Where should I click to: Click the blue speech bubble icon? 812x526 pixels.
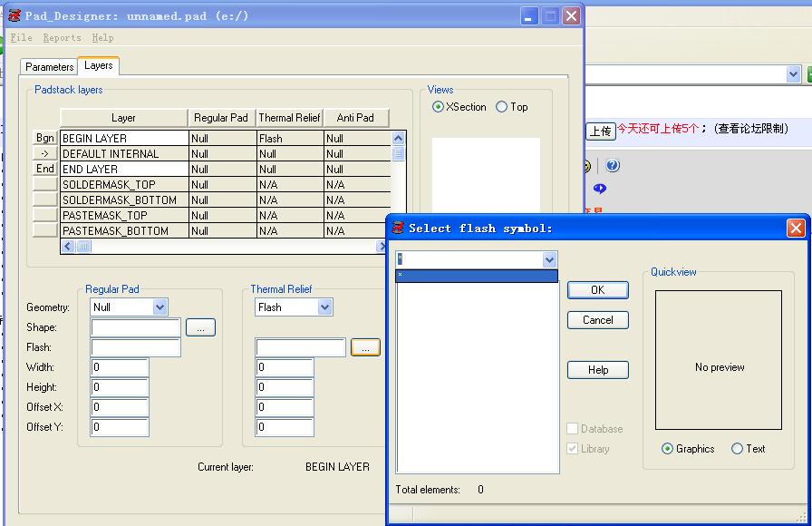click(599, 189)
